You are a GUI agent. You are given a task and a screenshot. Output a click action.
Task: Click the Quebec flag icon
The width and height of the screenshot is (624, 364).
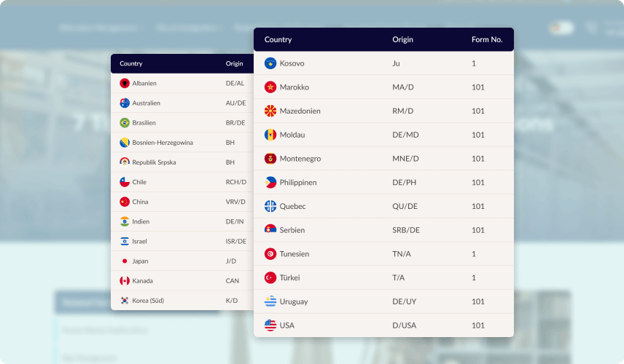pos(270,207)
